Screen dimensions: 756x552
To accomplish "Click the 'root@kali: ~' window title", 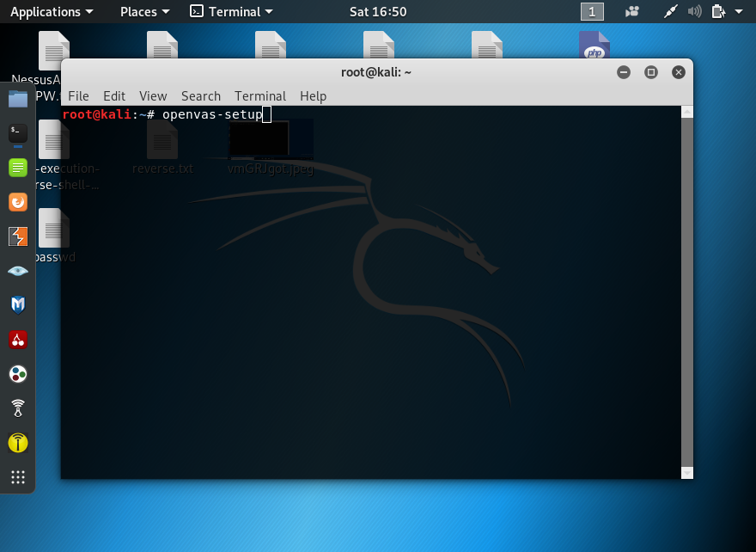I will tap(376, 72).
